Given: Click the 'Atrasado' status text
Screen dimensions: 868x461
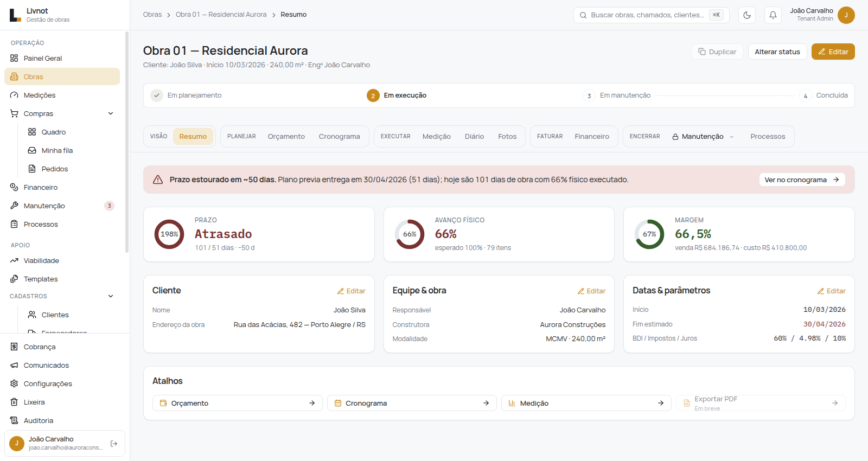Looking at the screenshot, I should point(224,234).
